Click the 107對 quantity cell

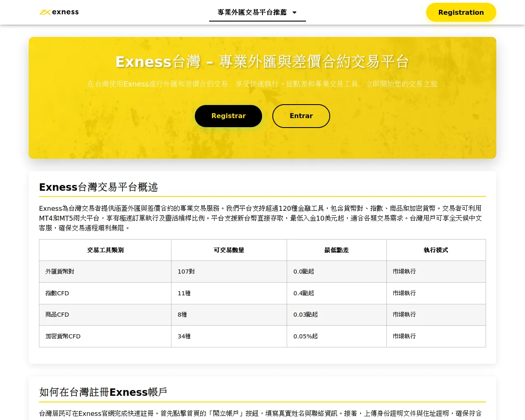coord(186,272)
